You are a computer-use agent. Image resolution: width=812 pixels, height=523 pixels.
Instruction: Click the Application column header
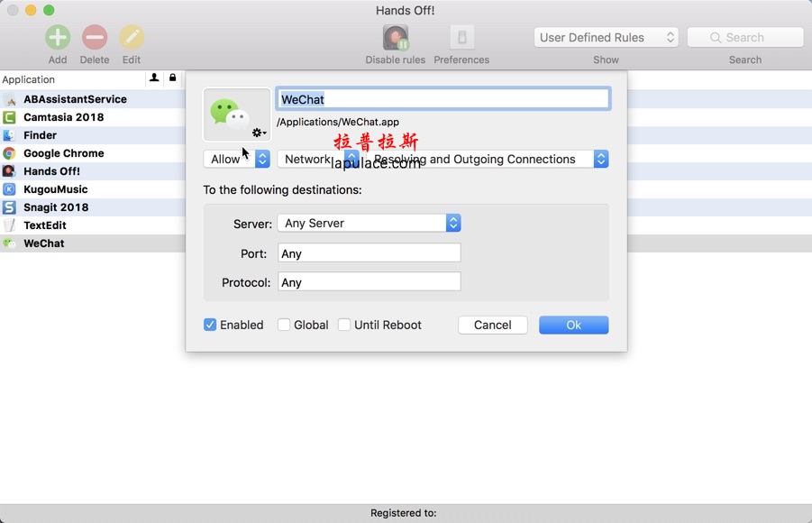point(72,79)
